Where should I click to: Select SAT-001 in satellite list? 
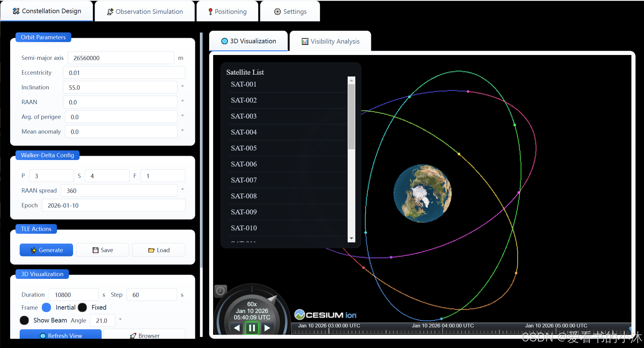(x=287, y=84)
